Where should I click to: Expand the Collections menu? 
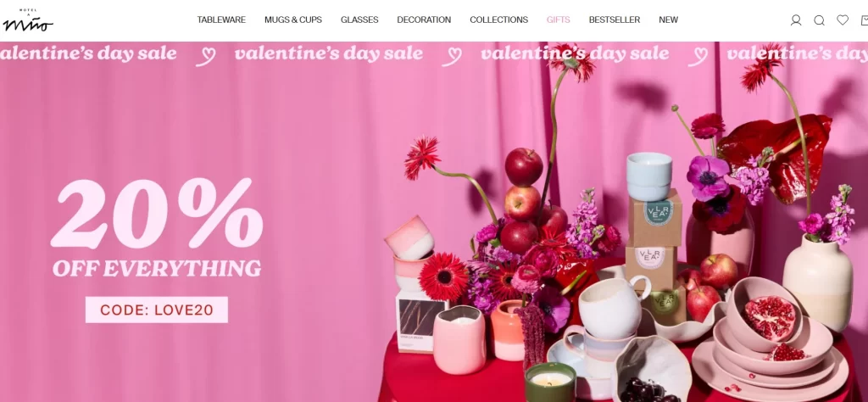coord(498,20)
